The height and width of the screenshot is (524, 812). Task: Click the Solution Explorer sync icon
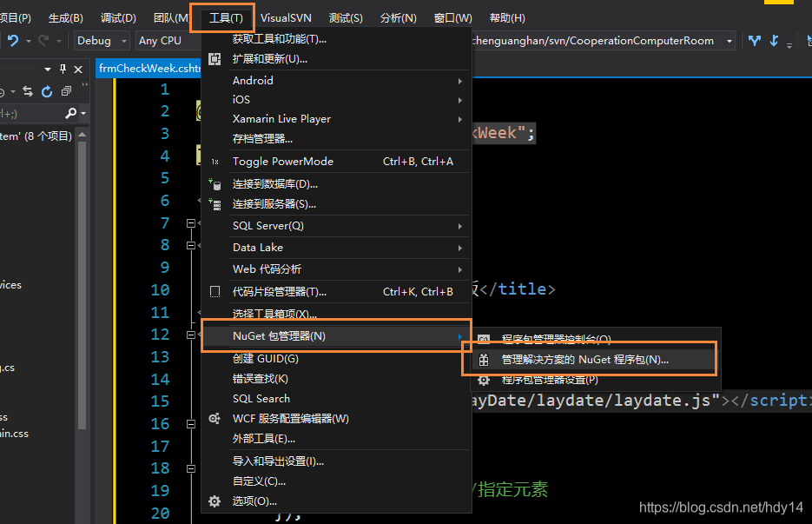(x=28, y=92)
